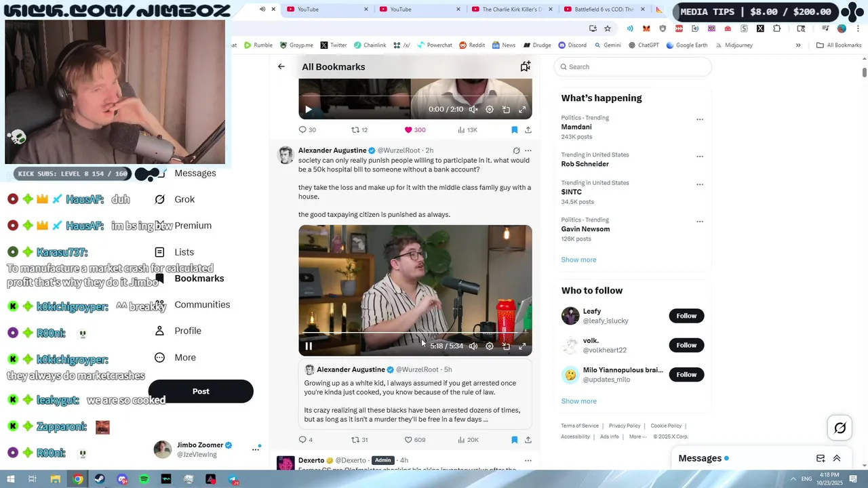View analytics for the 20K views post
868x488 pixels.
point(468,440)
